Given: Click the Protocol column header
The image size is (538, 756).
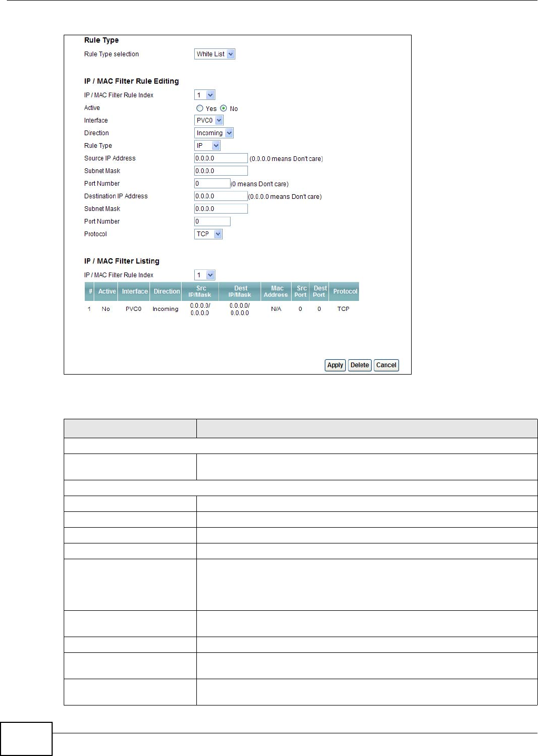Looking at the screenshot, I should pos(345,291).
